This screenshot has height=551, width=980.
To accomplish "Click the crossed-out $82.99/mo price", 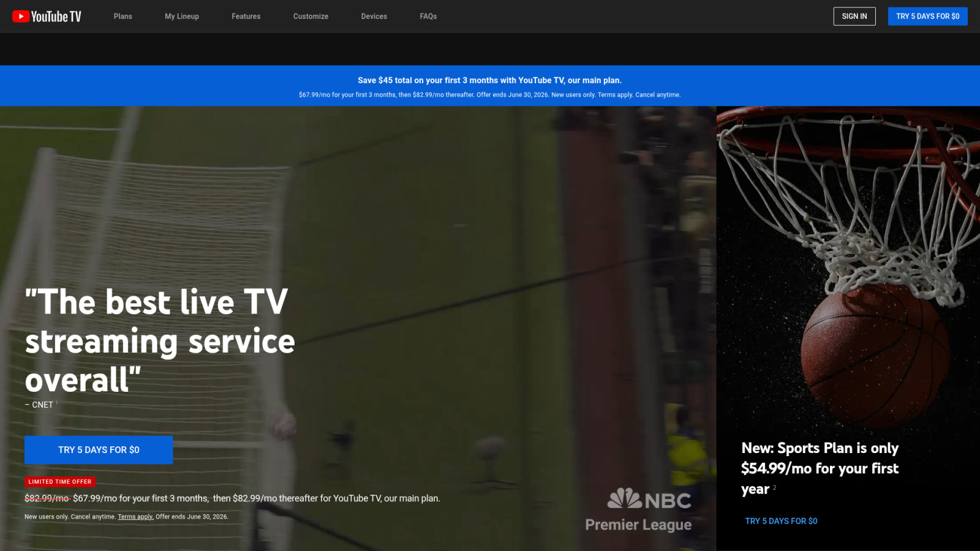I will tap(47, 498).
